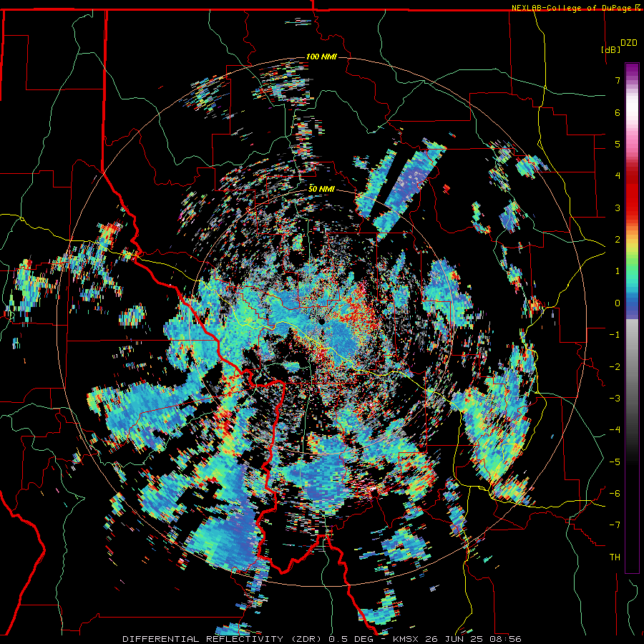Click the [dB] unit label
Image resolution: width=644 pixels, height=644 pixels.
[x=610, y=49]
